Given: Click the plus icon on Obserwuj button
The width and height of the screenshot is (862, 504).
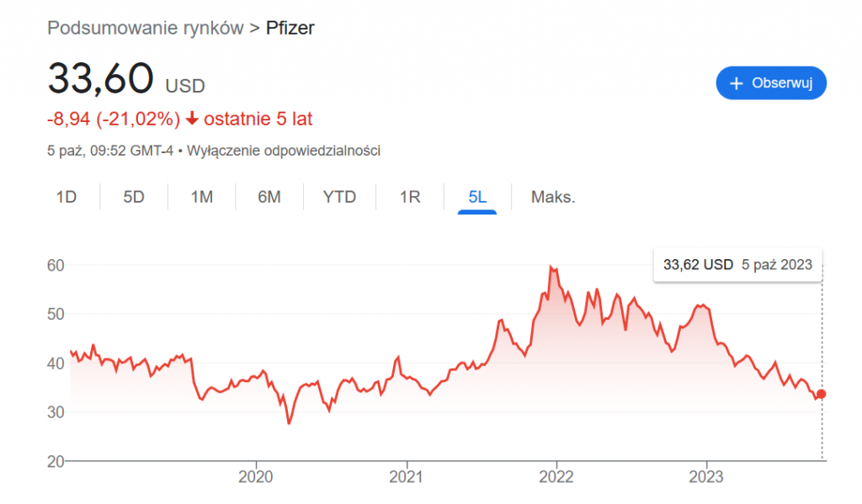Looking at the screenshot, I should [x=737, y=83].
